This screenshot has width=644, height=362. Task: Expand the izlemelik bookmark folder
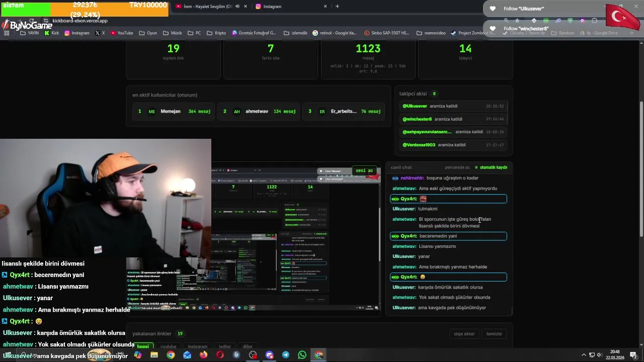pyautogui.click(x=295, y=33)
